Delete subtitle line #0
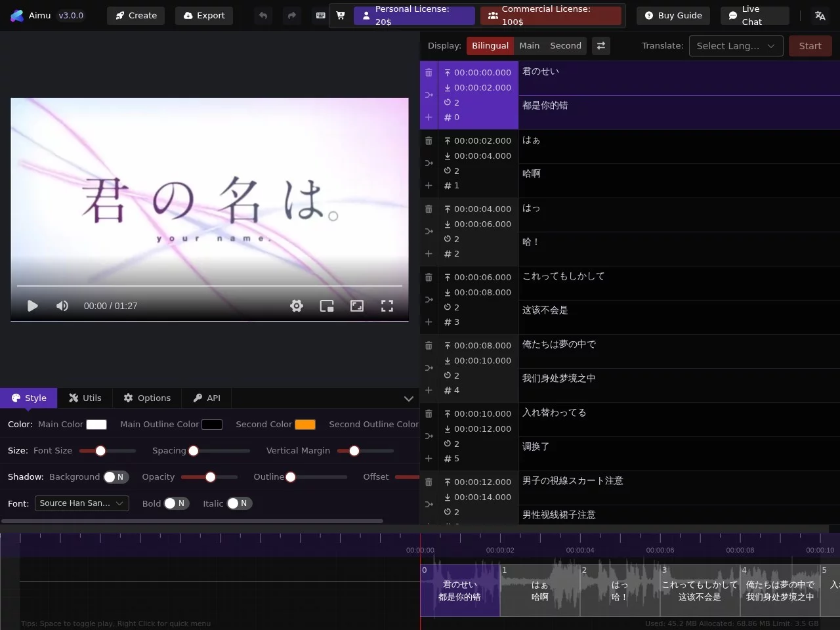Image resolution: width=840 pixels, height=630 pixels. point(429,72)
